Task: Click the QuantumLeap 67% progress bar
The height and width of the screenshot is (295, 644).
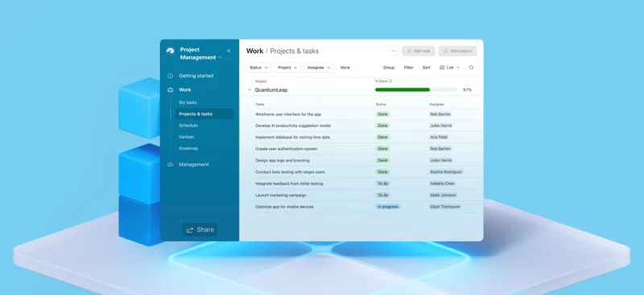Action: 415,90
